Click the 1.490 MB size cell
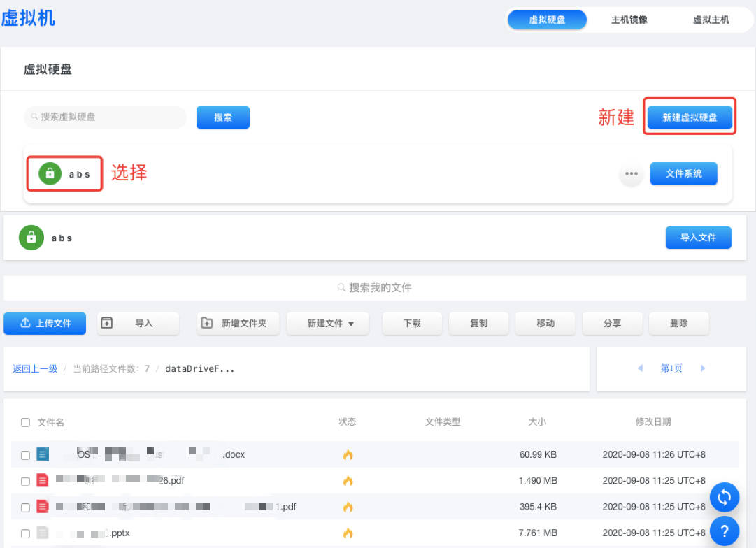 point(538,480)
